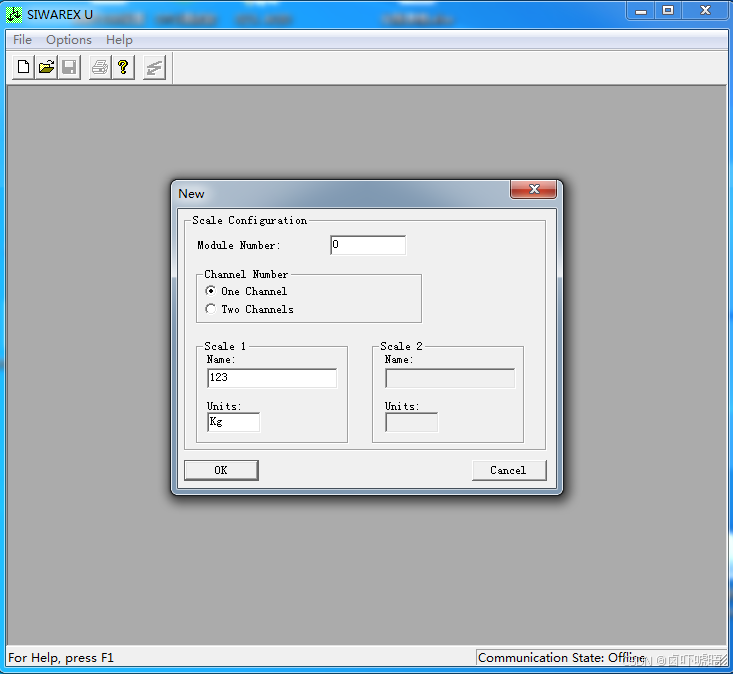Click the Communication State: Offline status
Viewport: 733px width, 674px height.
pyautogui.click(x=561, y=658)
